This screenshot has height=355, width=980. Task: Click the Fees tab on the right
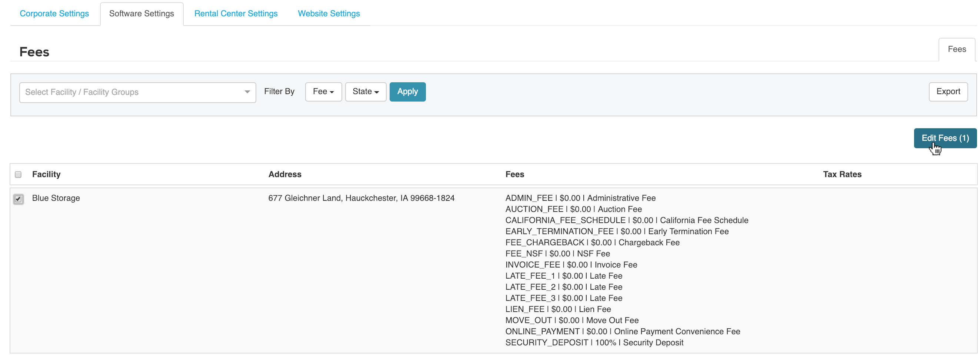pyautogui.click(x=957, y=49)
